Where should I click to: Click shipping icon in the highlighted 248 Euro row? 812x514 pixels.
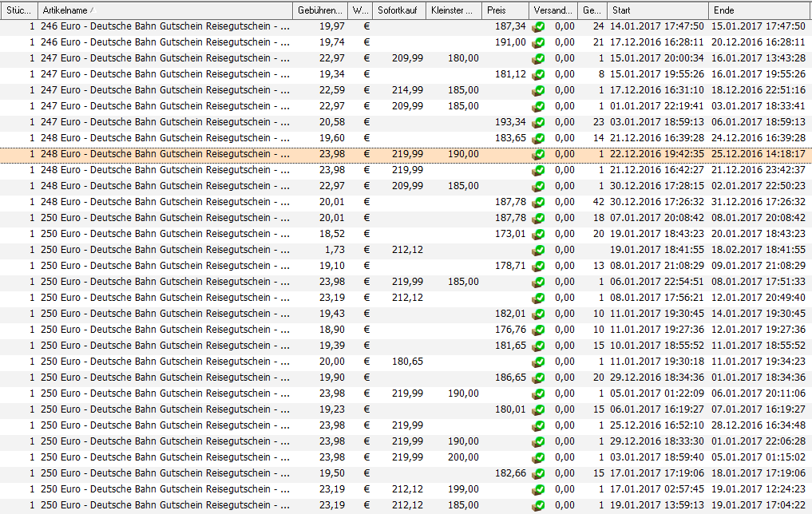tap(539, 154)
